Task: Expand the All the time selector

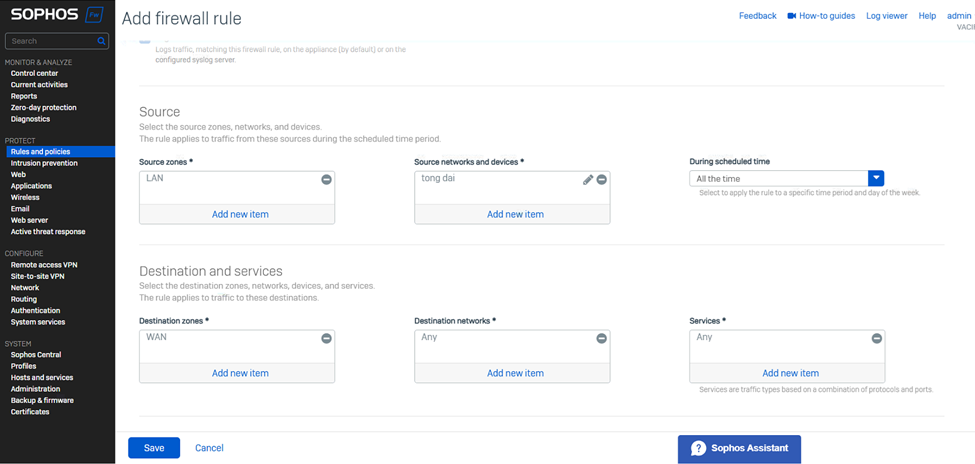Action: click(779, 178)
